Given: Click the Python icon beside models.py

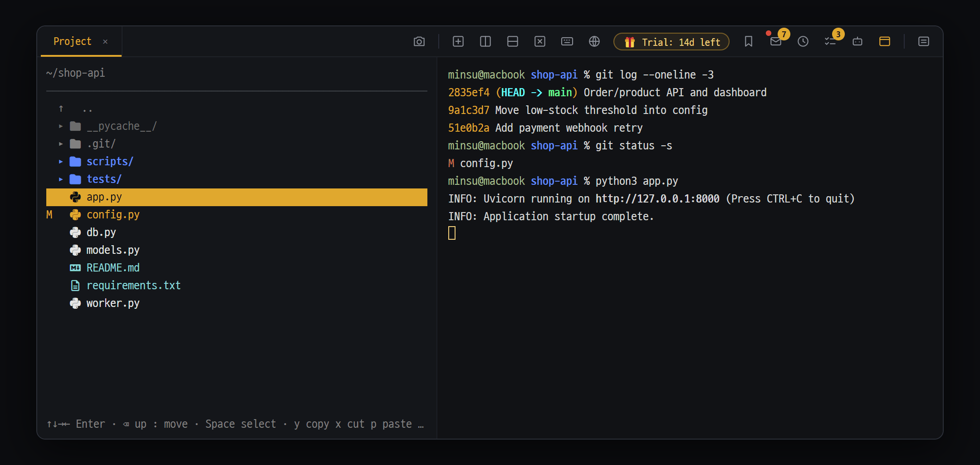Looking at the screenshot, I should (75, 250).
